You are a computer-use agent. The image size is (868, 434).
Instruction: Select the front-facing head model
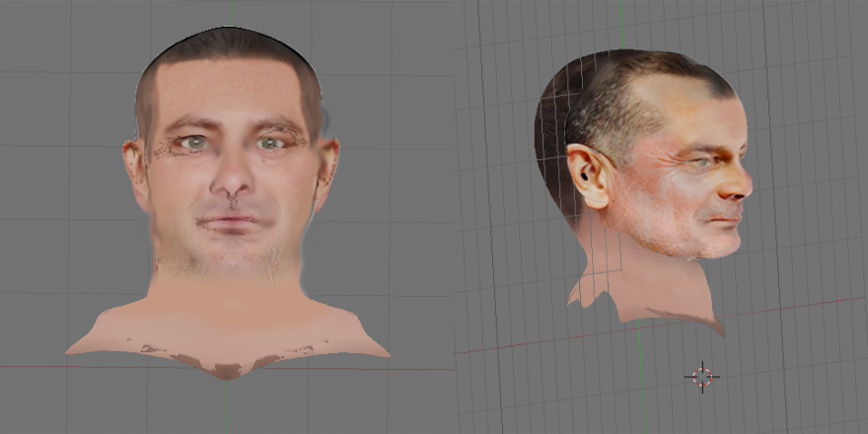pos(228,202)
